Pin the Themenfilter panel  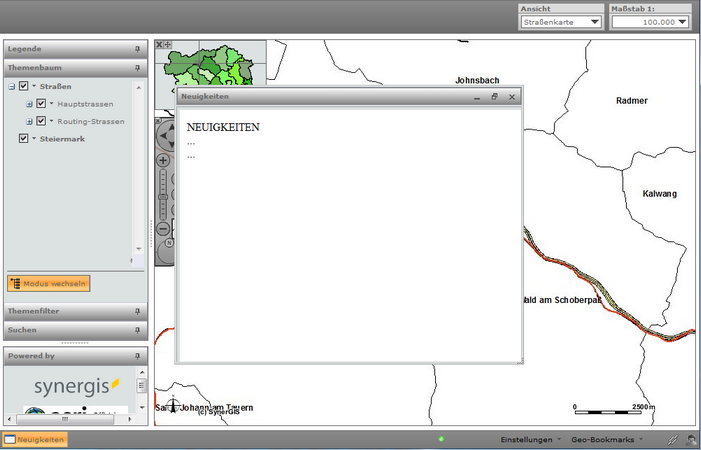click(x=137, y=311)
